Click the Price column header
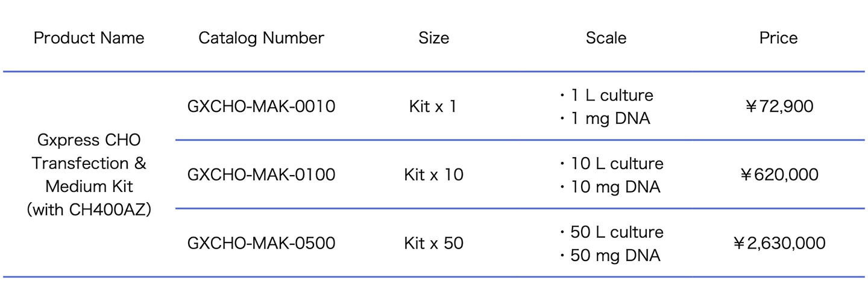 [778, 38]
